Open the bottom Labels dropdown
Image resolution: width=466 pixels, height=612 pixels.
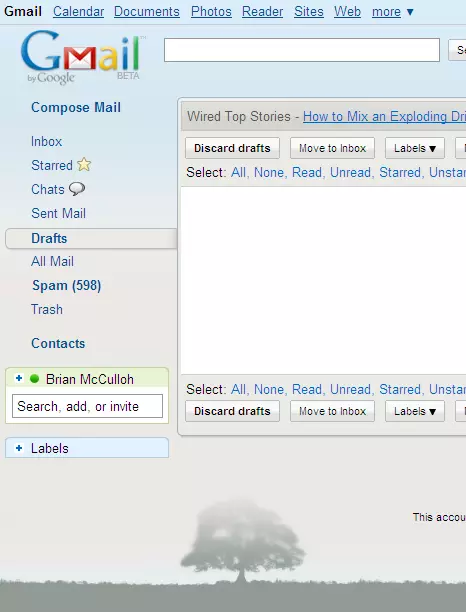click(414, 411)
